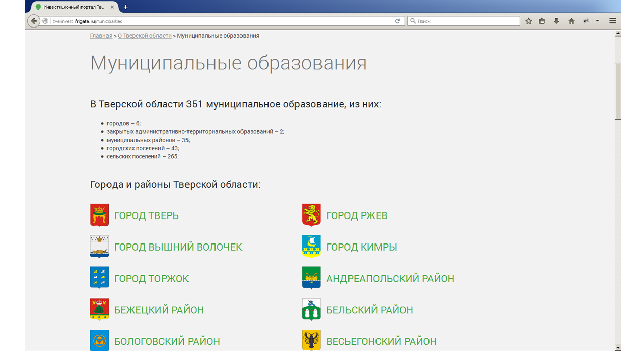
Task: Open the Главная breadcrumb link
Action: point(101,36)
